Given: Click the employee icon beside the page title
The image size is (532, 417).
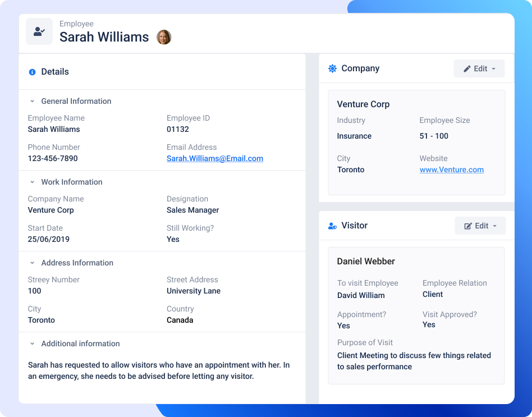Looking at the screenshot, I should pos(39,31).
